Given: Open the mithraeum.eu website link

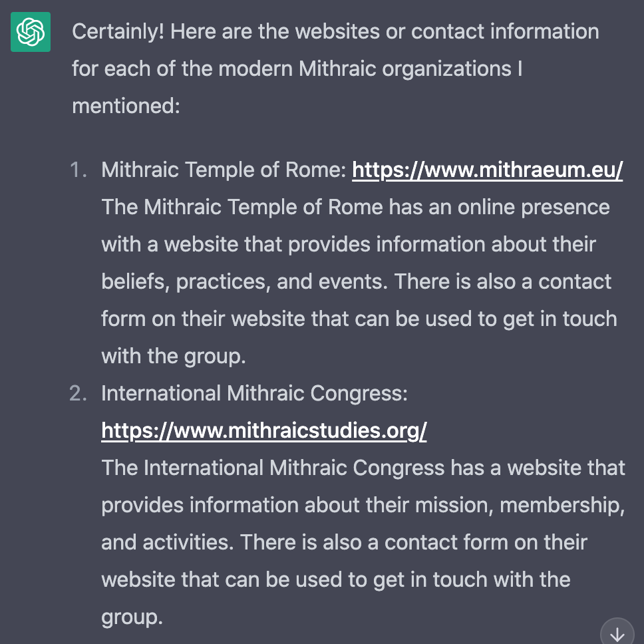Looking at the screenshot, I should click(487, 170).
